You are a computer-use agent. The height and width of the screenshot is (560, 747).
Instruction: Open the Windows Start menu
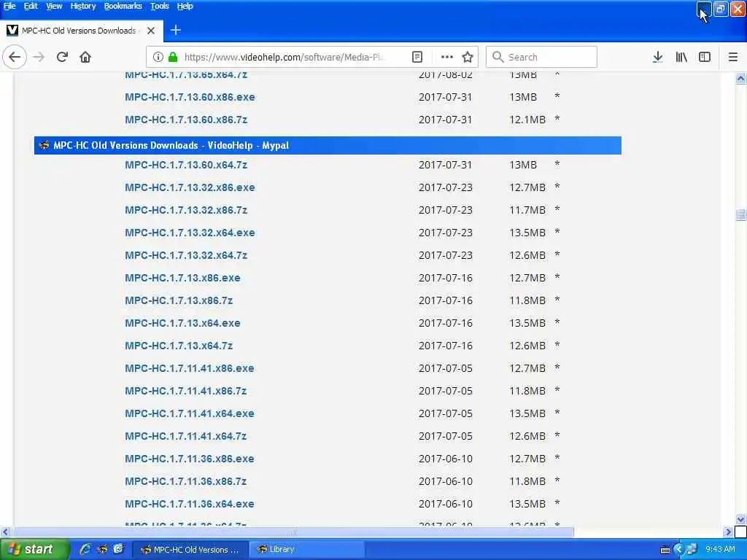point(34,549)
